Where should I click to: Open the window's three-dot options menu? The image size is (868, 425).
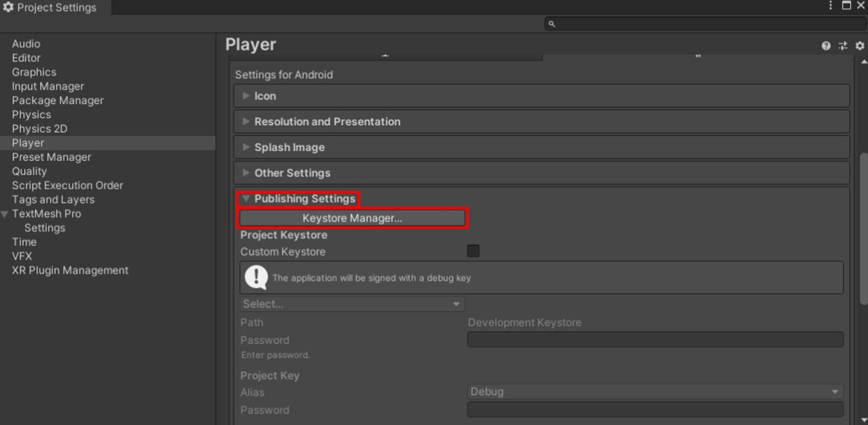click(831, 6)
